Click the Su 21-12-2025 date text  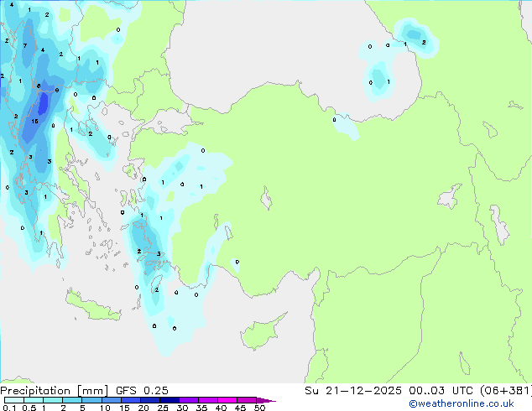click(x=346, y=390)
